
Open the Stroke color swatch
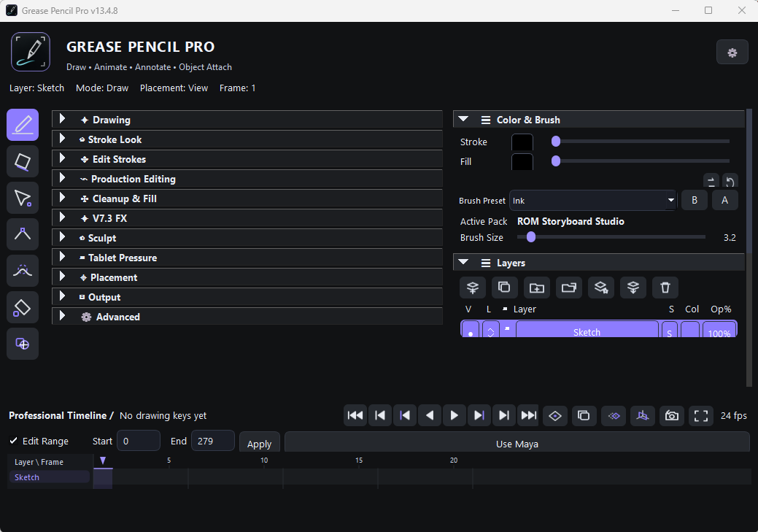click(522, 142)
